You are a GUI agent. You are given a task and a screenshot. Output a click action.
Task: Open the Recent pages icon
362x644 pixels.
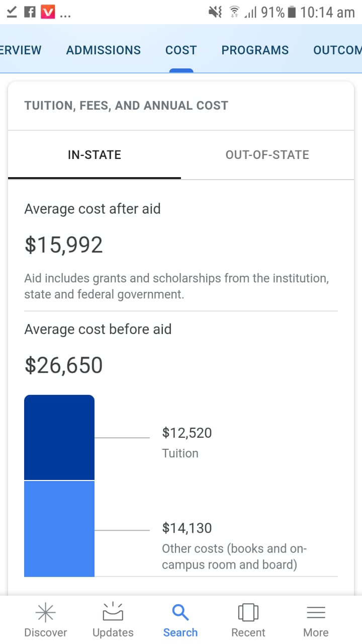[x=248, y=612]
